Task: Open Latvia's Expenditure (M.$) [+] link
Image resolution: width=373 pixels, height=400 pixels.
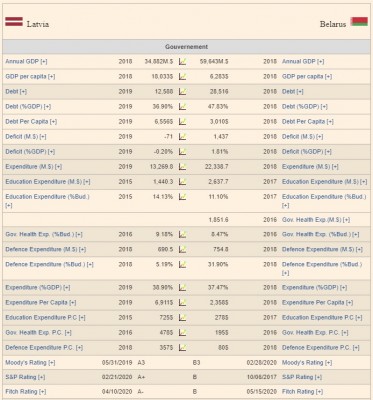Action: coord(34,167)
